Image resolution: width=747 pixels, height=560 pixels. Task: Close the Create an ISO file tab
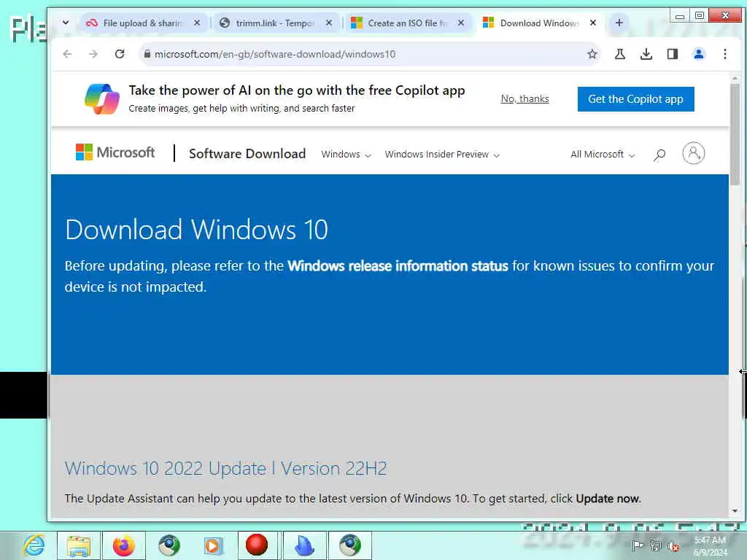point(461,23)
